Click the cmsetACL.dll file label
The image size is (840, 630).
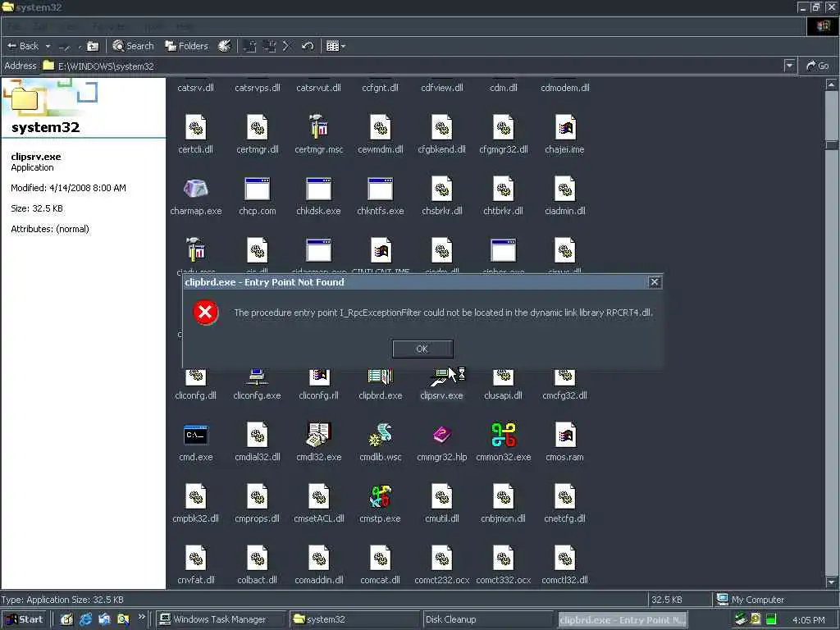(x=319, y=518)
